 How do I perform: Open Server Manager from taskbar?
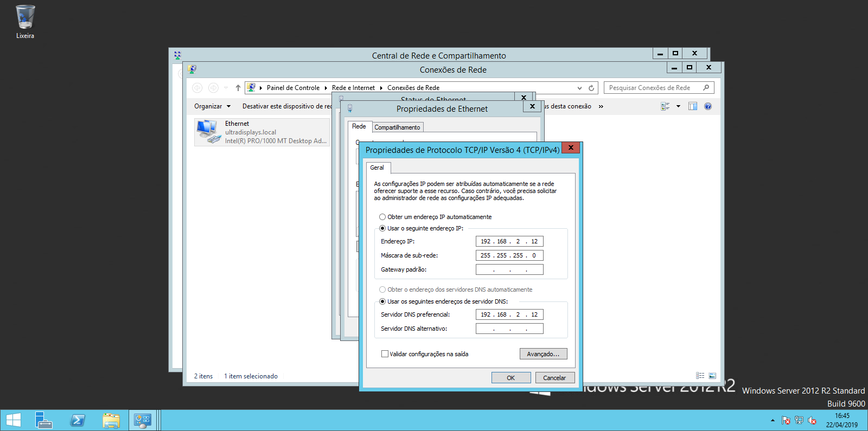tap(43, 420)
